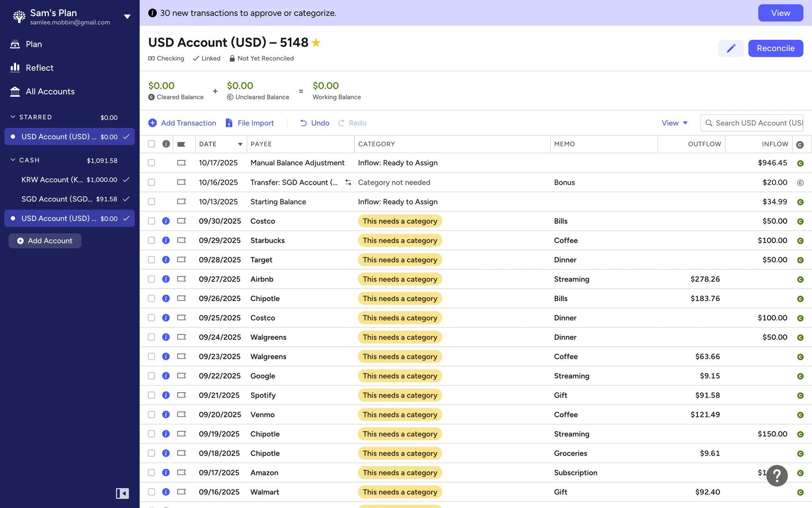Click the pencil edit account icon
The height and width of the screenshot is (508, 812).
(x=730, y=48)
